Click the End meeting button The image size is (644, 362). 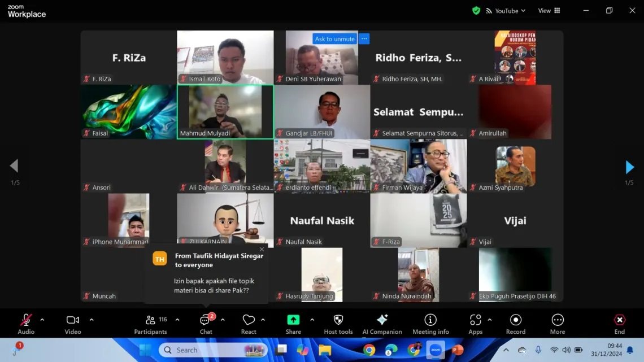click(x=620, y=324)
